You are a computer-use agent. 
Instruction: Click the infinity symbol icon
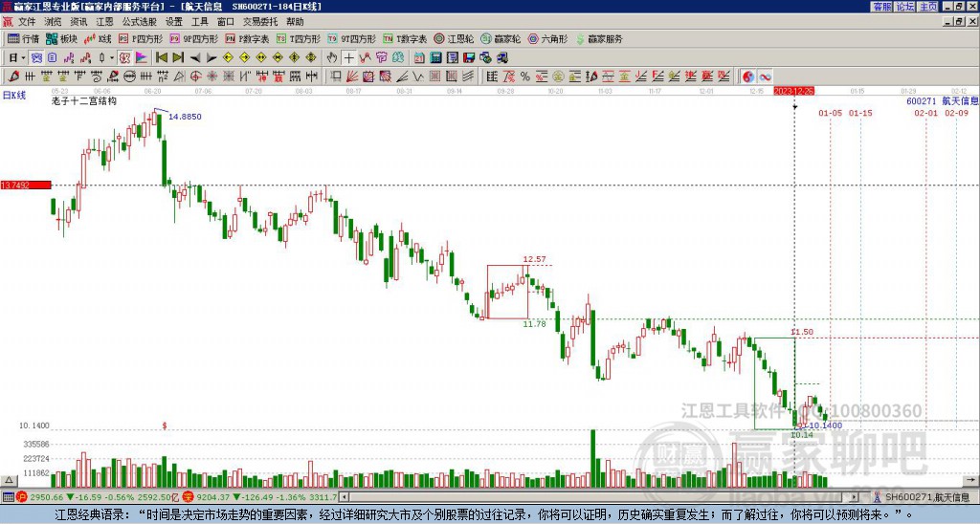click(765, 76)
